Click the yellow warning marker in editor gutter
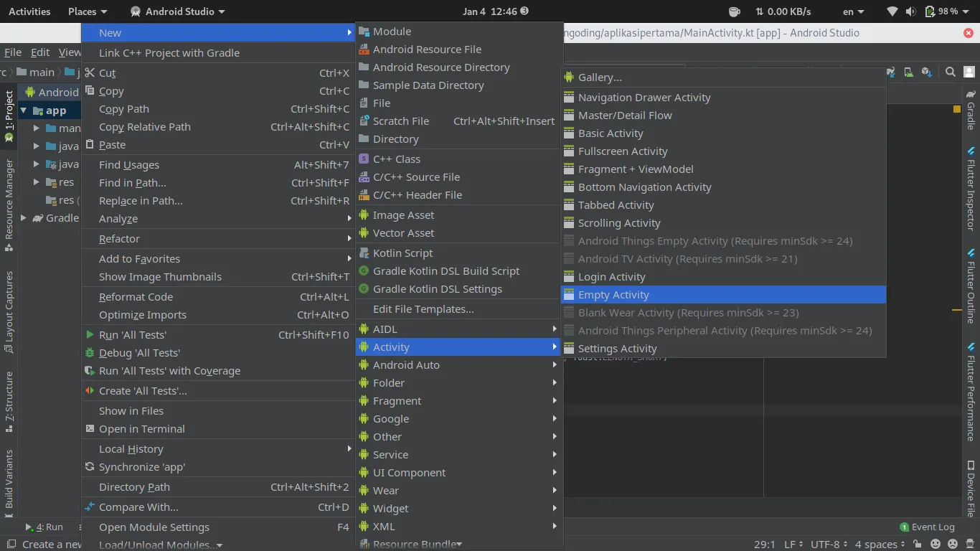This screenshot has height=551, width=980. (x=957, y=109)
